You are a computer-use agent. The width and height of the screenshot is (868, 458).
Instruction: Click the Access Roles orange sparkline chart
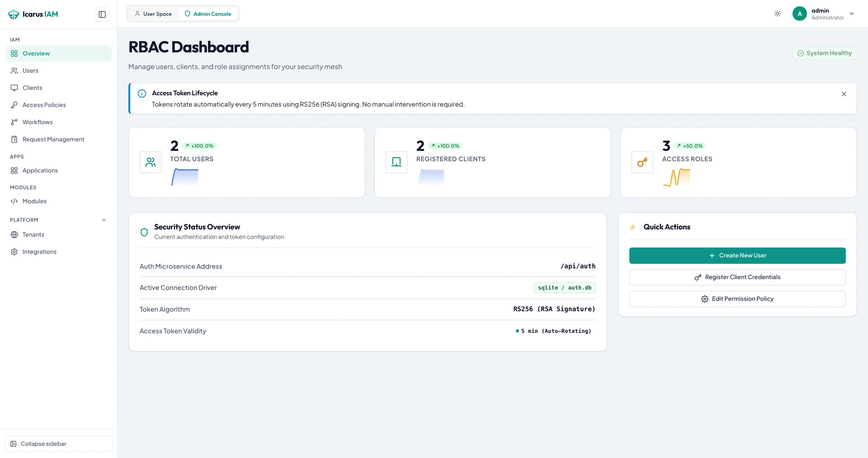(677, 177)
